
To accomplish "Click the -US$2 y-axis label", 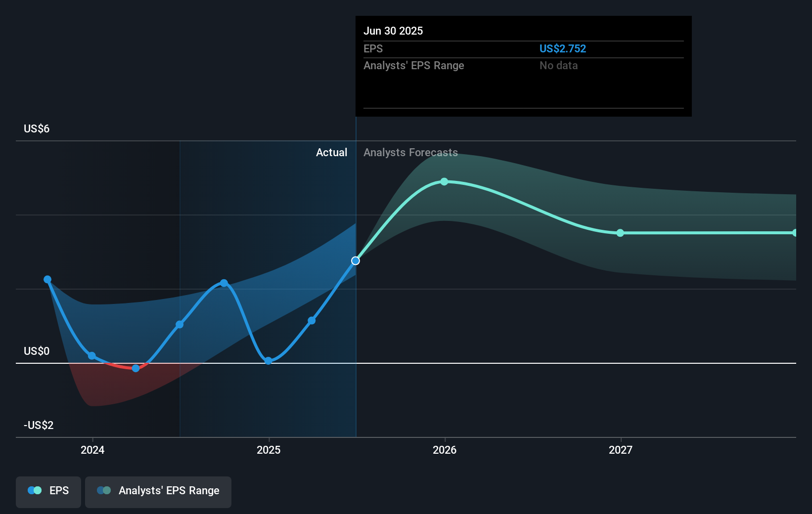I will [x=39, y=425].
